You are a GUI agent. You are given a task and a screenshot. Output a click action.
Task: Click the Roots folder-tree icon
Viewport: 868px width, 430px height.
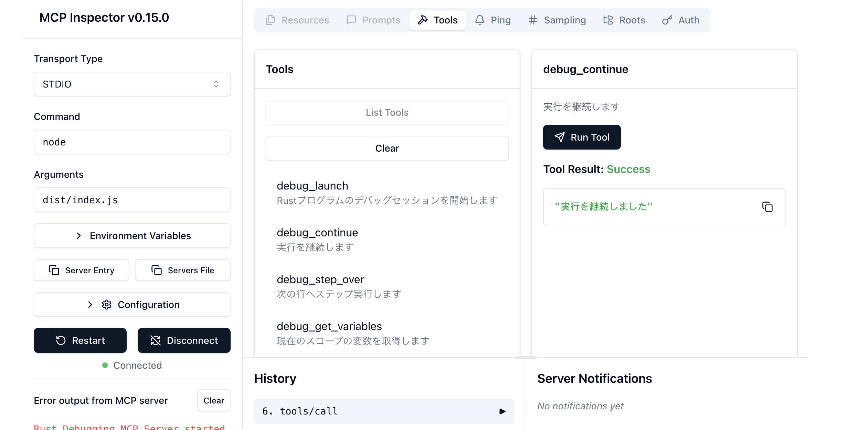pyautogui.click(x=608, y=20)
